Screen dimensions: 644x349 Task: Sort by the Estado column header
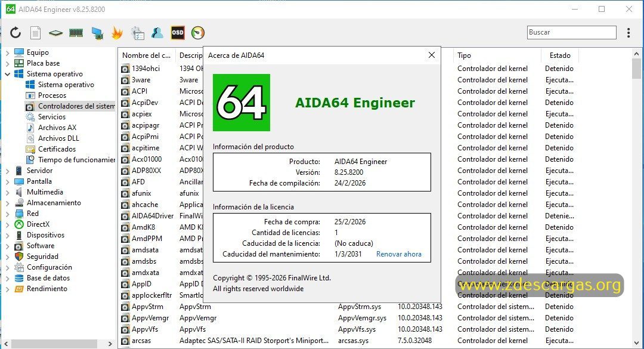(560, 55)
